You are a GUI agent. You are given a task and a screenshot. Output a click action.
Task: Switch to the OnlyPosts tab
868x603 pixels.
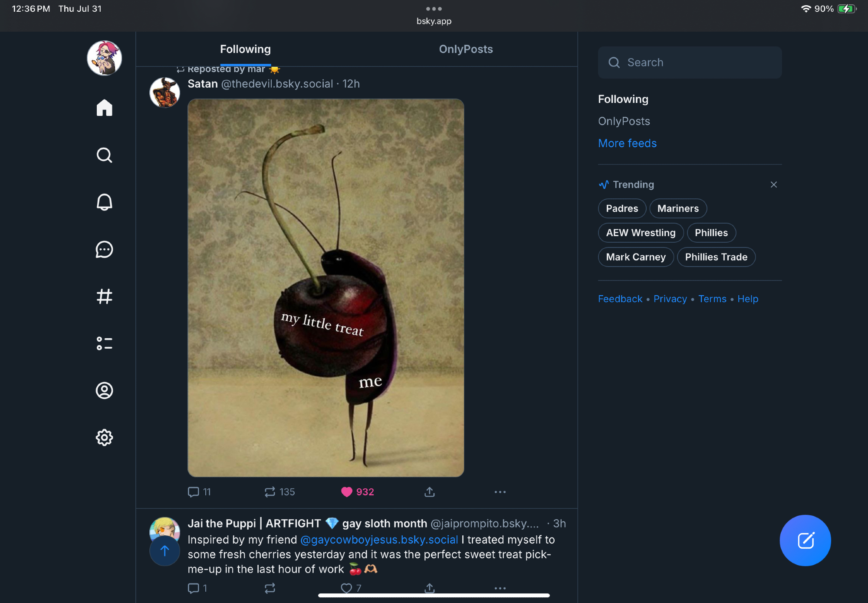(466, 49)
